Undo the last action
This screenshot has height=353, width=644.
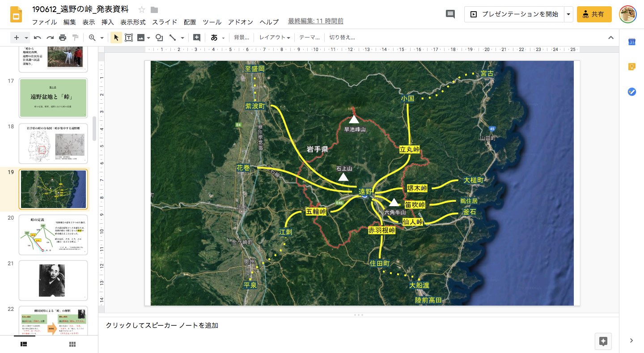click(38, 38)
